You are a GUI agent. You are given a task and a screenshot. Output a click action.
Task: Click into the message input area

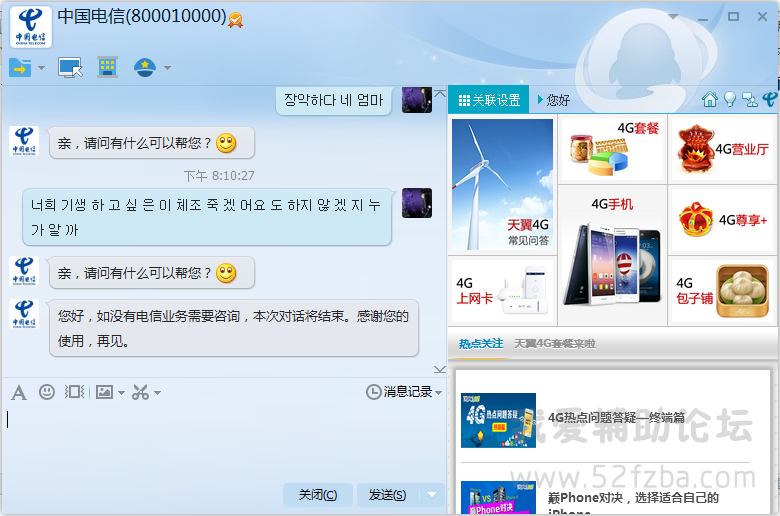tap(224, 443)
